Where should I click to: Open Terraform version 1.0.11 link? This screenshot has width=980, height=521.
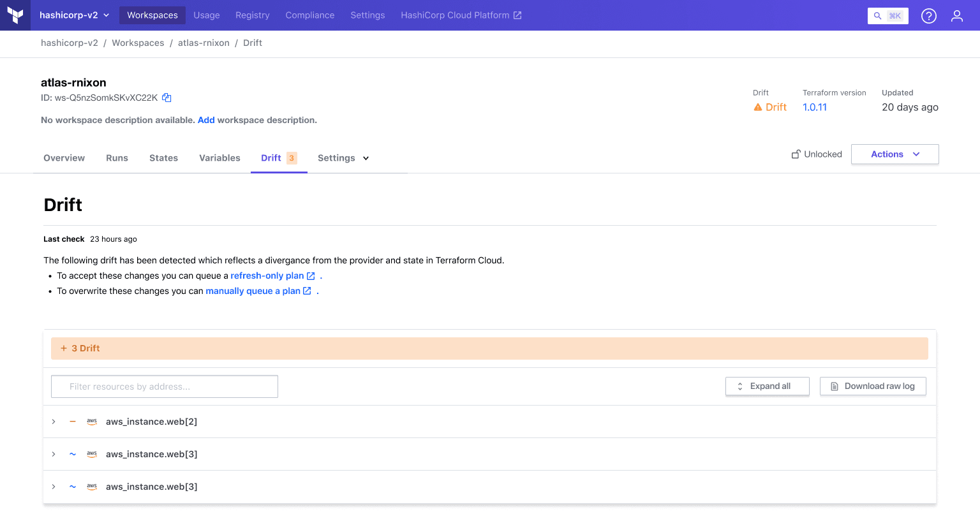[x=814, y=107]
